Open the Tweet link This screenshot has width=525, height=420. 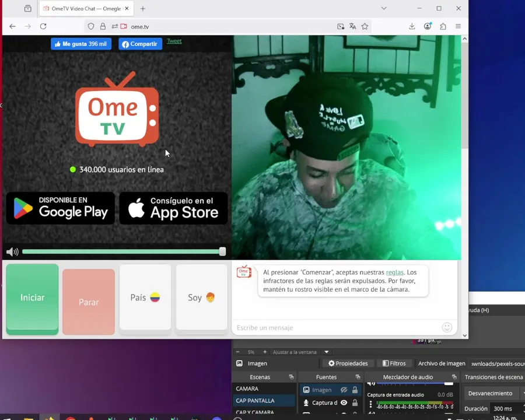174,41
